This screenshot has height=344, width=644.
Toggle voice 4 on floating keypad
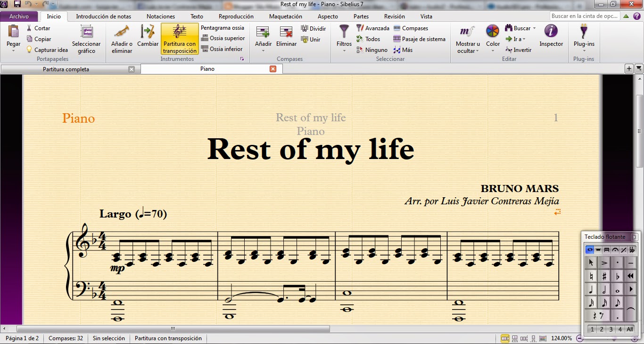pyautogui.click(x=620, y=329)
